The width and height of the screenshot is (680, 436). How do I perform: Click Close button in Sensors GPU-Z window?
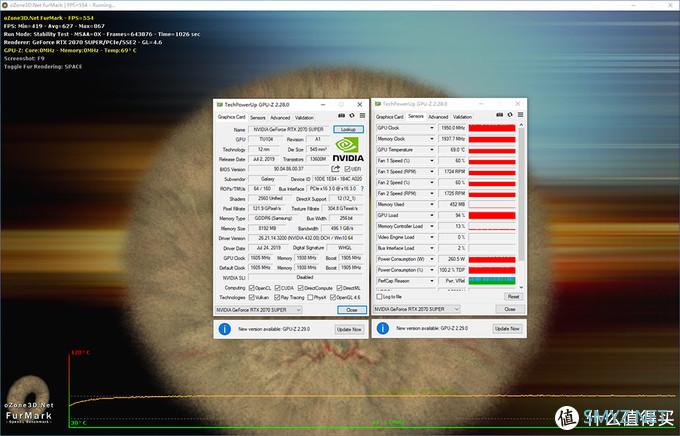[x=510, y=309]
